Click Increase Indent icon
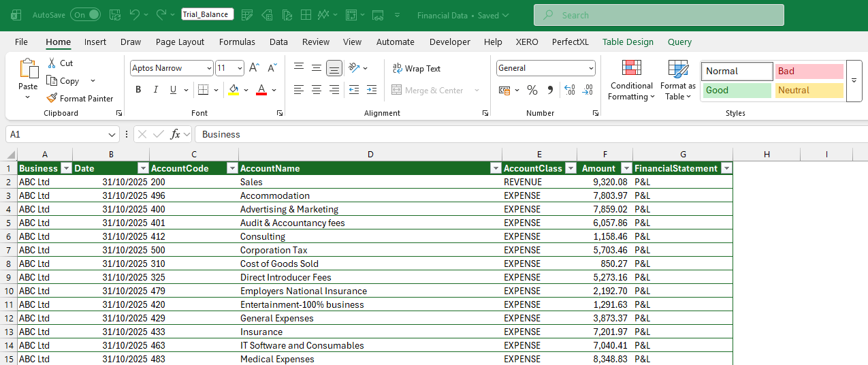868x365 pixels. (x=371, y=90)
